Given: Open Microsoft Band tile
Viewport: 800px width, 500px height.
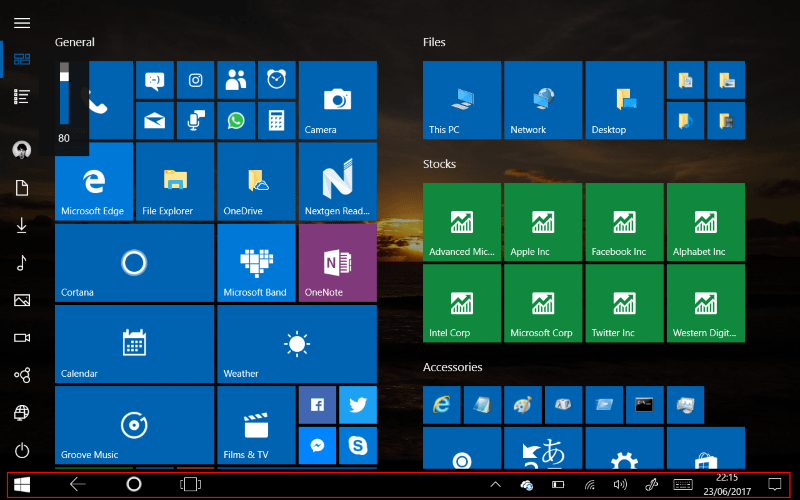Looking at the screenshot, I should [257, 263].
